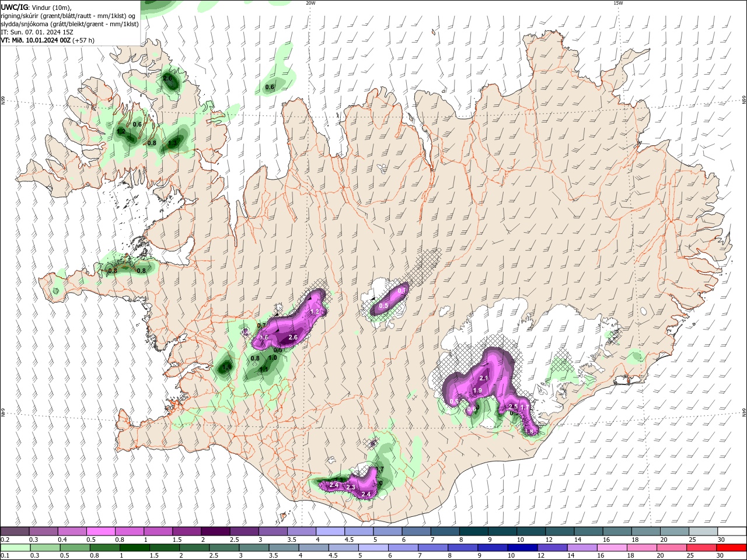
Task: Pick the light pink swatch labeled 16 in rain legend
Action: coord(612,548)
